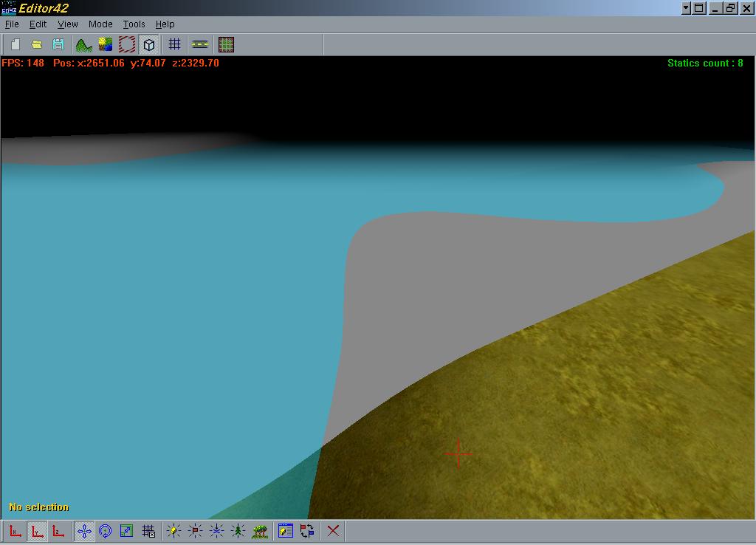The image size is (756, 545).
Task: Activate the move object tool
Action: coord(84,532)
